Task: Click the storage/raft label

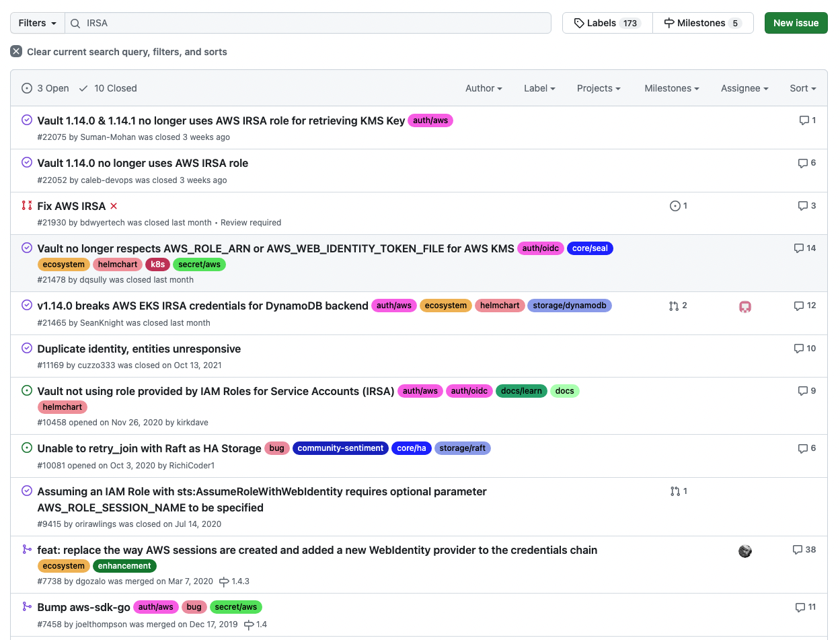Action: [463, 448]
